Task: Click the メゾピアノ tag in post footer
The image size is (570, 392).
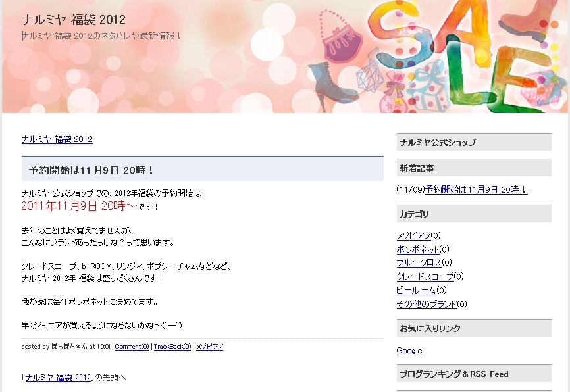Action: 210,347
